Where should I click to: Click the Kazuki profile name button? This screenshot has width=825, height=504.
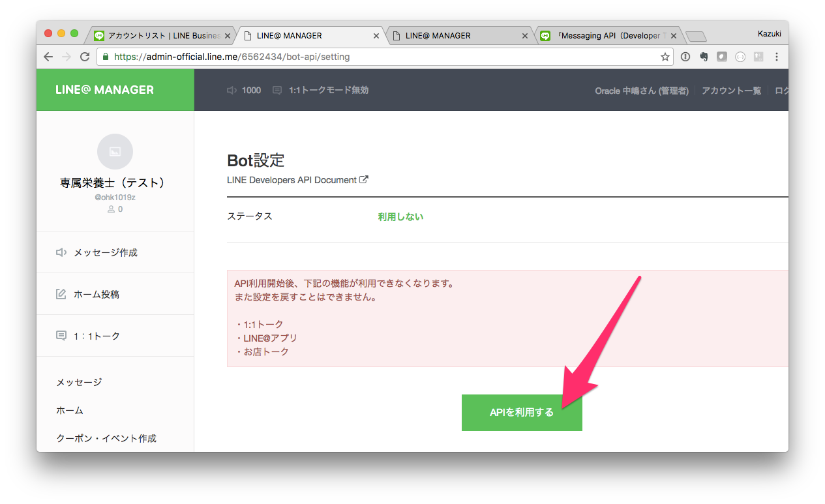(770, 33)
